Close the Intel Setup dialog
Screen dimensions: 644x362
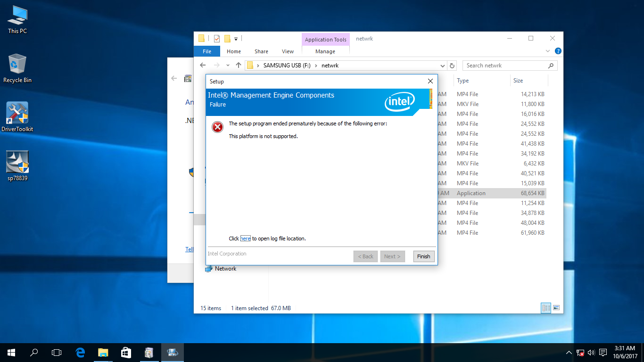click(430, 81)
